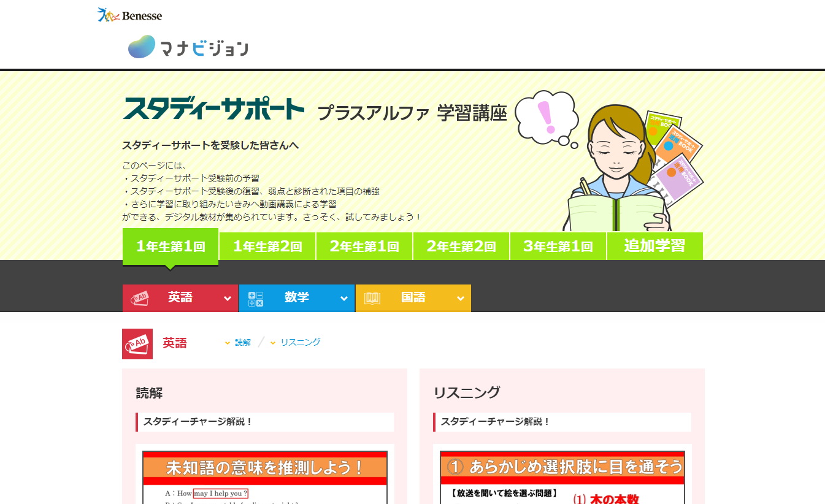825x504 pixels.
Task: Expand the 英語 dropdown chevron
Action: [227, 299]
